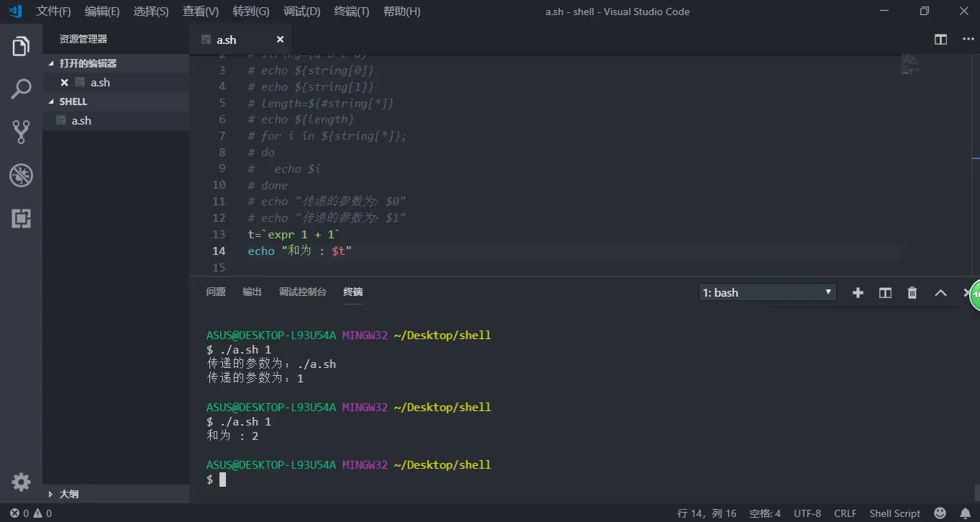The width and height of the screenshot is (980, 522).
Task: Click comment '# echo ${string[1]}'
Action: 311,87
